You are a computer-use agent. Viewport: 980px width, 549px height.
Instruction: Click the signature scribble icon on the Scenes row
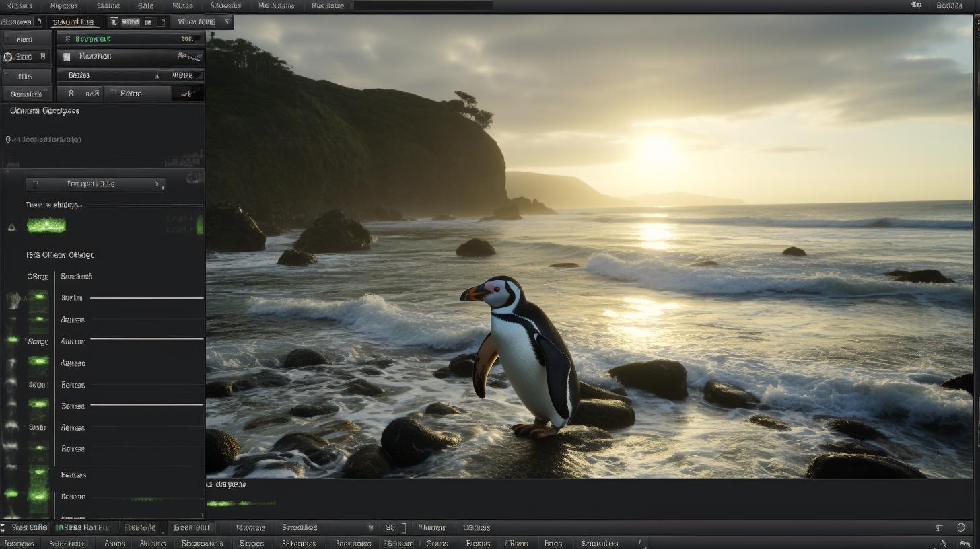coord(186,93)
